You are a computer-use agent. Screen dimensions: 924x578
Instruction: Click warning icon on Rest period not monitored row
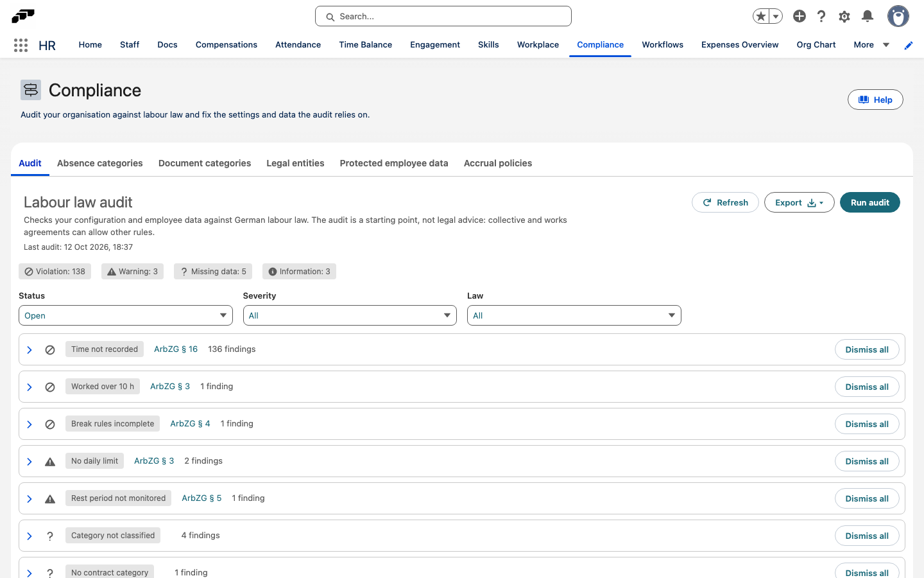[50, 499]
